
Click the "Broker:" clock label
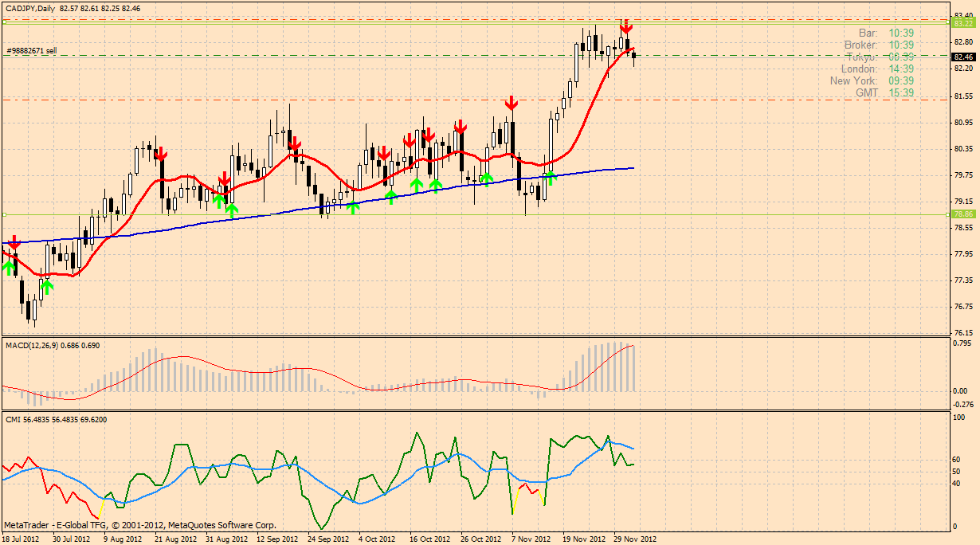point(861,45)
